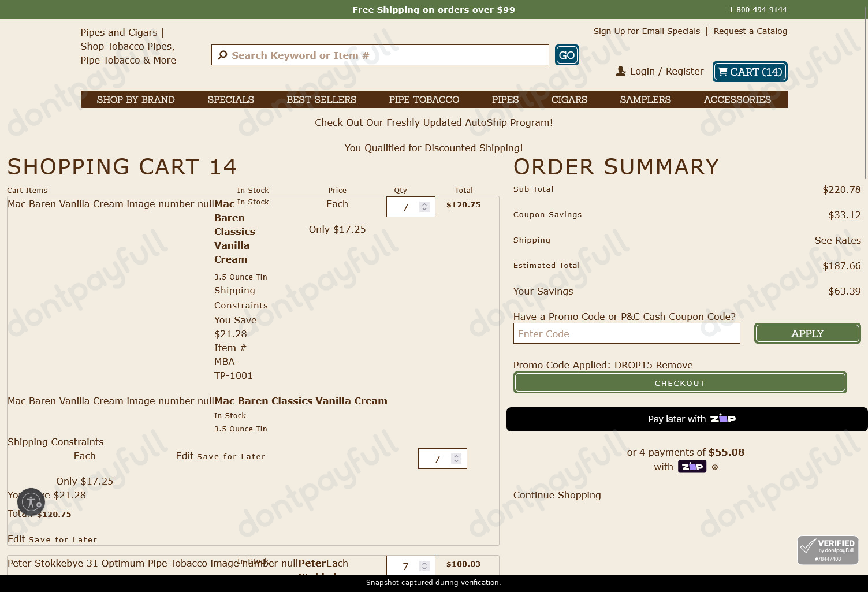Adjust Peter Stokkebye quantity stepper
Image resolution: width=868 pixels, height=592 pixels.
pyautogui.click(x=424, y=566)
